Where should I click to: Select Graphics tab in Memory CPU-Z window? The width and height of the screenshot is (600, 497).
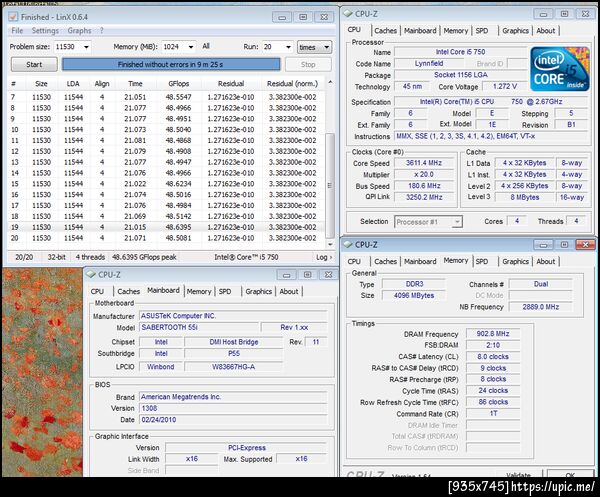coord(515,261)
